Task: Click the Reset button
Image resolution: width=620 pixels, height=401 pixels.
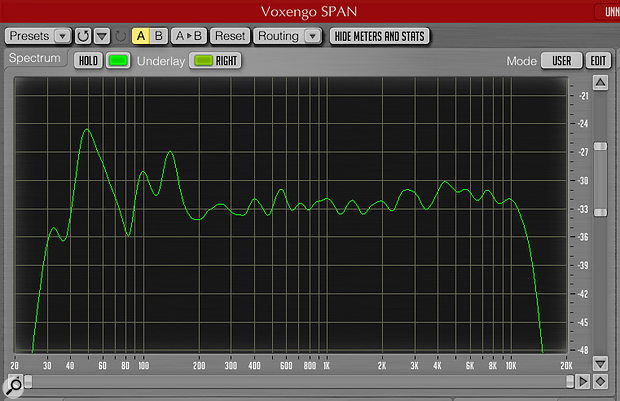Action: (230, 36)
